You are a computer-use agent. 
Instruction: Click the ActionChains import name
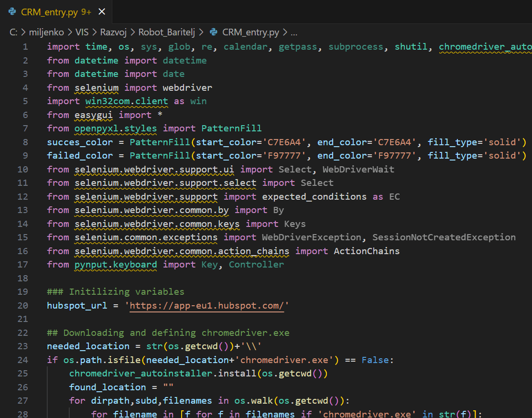[366, 251]
